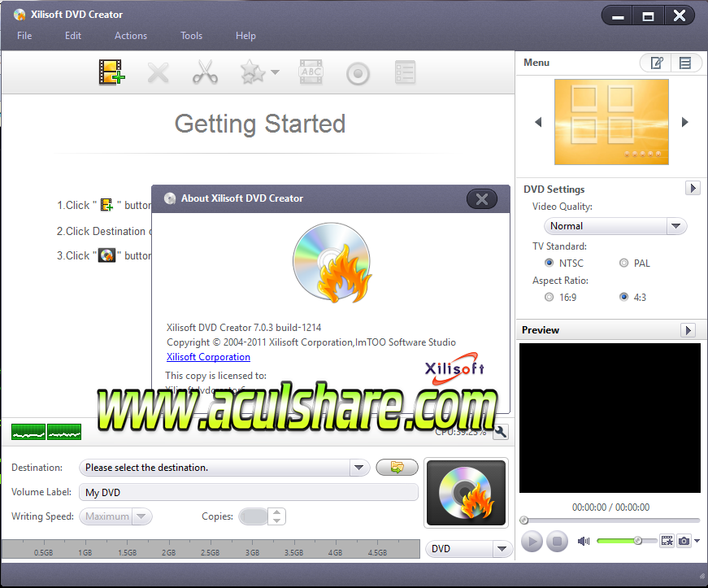The image size is (708, 588).
Task: Mute the preview speaker icon
Action: coord(584,541)
